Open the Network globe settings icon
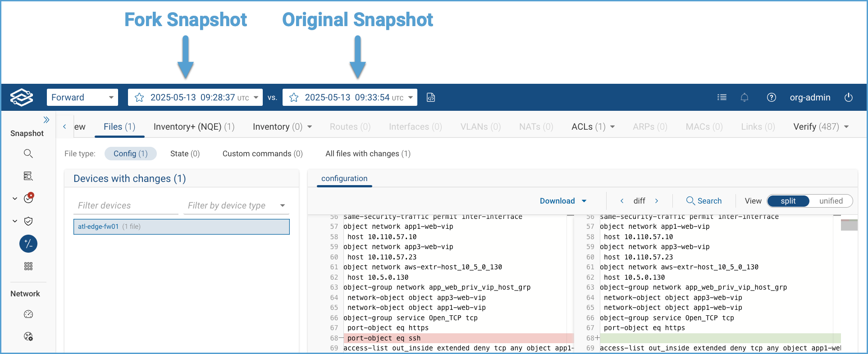 click(28, 336)
